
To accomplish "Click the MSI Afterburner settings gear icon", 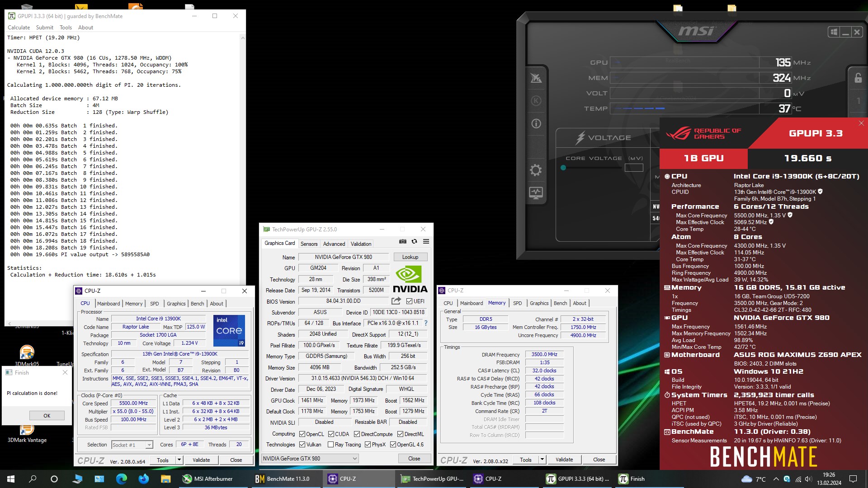I will coord(536,170).
